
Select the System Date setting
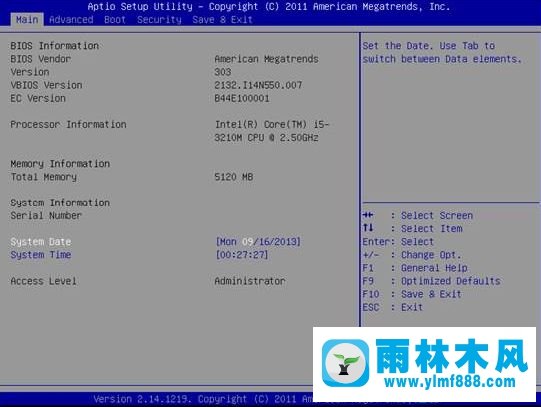pos(41,242)
